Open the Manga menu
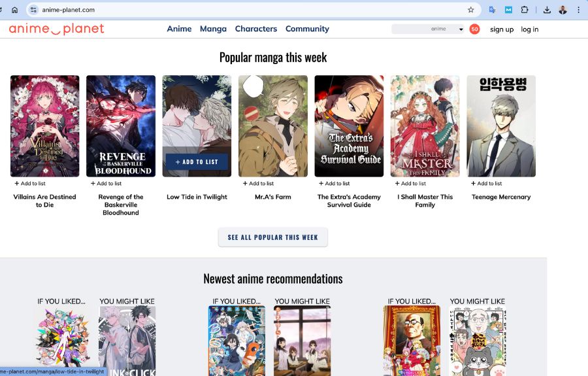 pyautogui.click(x=213, y=29)
